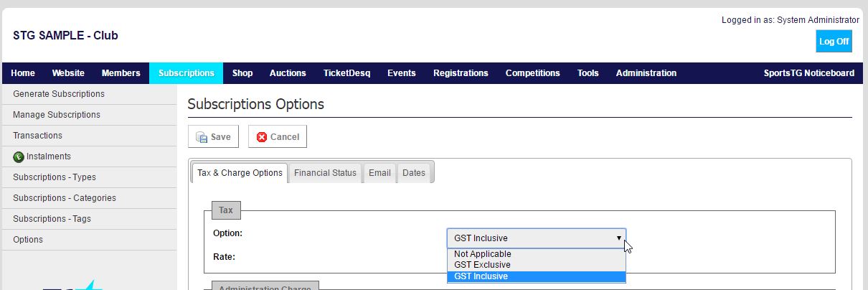Open the Registrations menu
This screenshot has height=290, width=868.
coord(461,73)
